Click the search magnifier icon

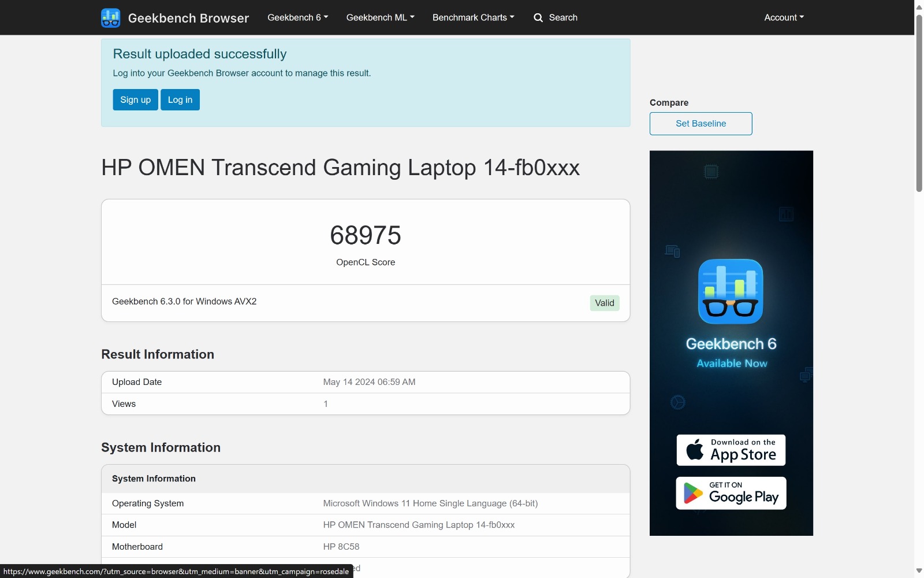[x=538, y=18]
